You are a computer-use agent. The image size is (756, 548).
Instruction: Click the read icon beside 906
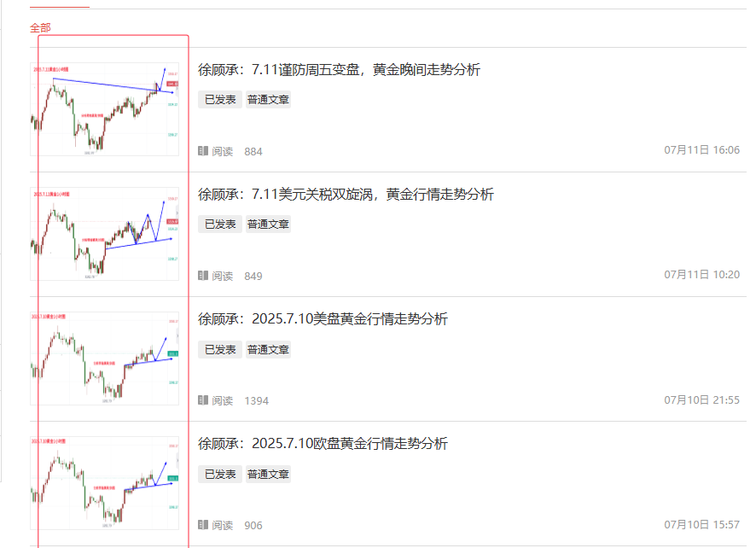pos(203,524)
